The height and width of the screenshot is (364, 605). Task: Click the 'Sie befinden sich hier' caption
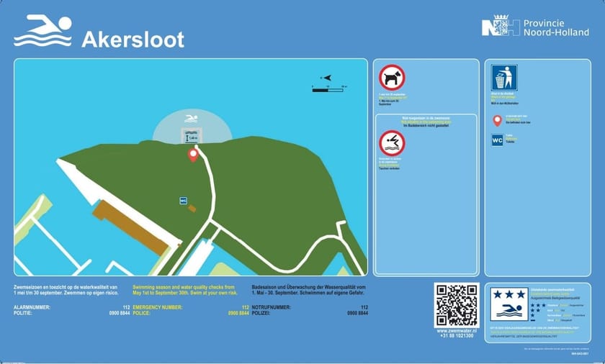[x=518, y=122]
